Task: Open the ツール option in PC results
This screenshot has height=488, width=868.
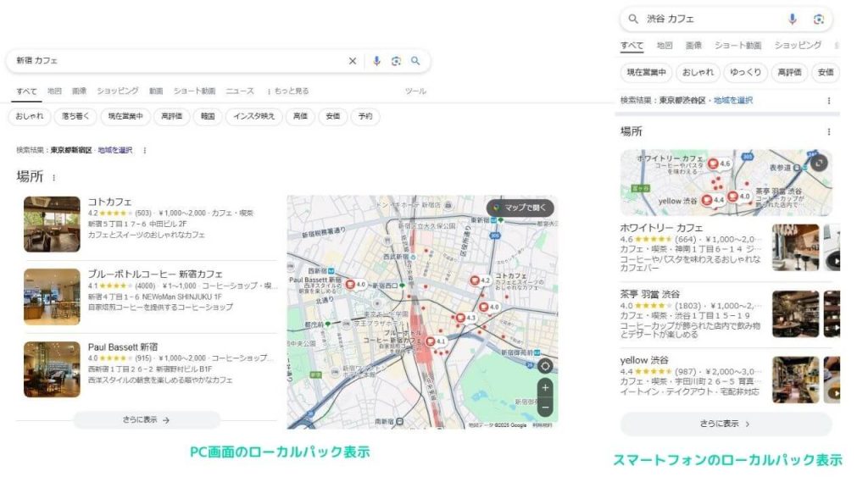Action: pyautogui.click(x=415, y=91)
